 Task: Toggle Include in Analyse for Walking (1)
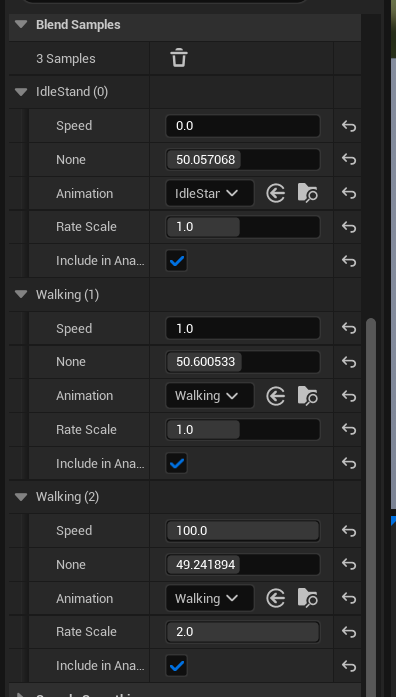pos(177,463)
